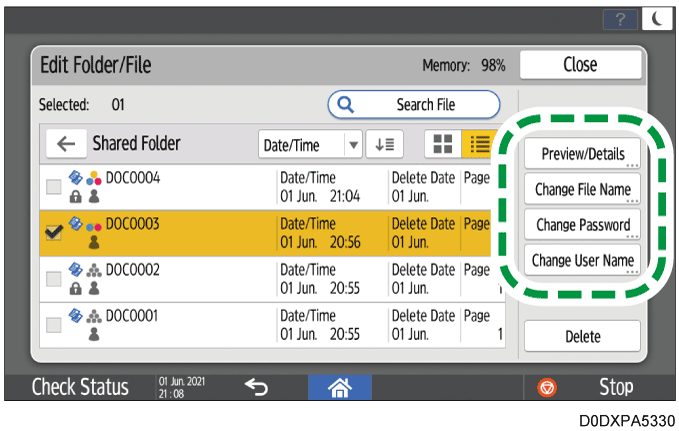Click the back arrow beside Shared Folder
The height and width of the screenshot is (431, 679).
point(66,144)
